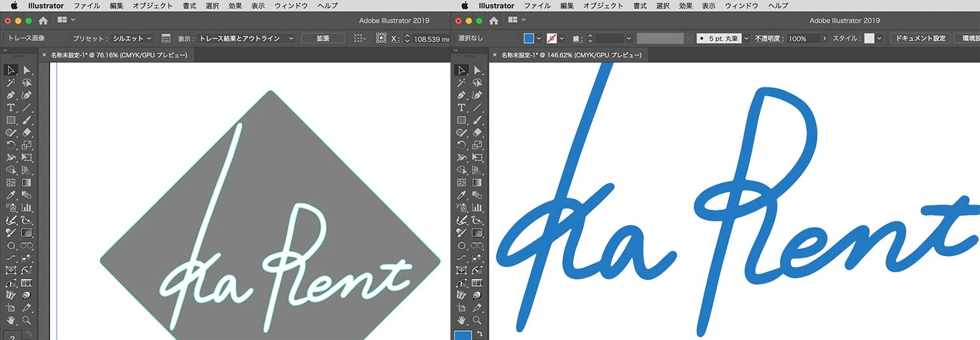Select the Rectangle tool in left window
The width and height of the screenshot is (980, 340).
point(11,120)
